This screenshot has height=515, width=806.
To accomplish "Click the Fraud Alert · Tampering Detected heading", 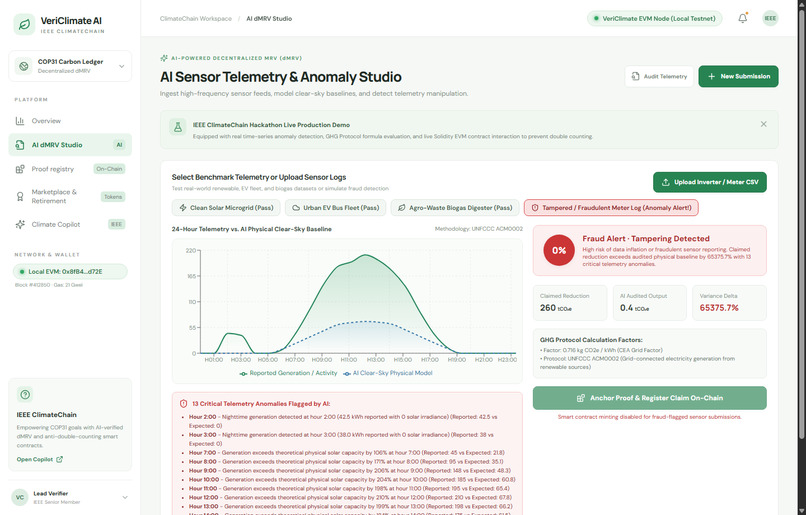I will [646, 238].
